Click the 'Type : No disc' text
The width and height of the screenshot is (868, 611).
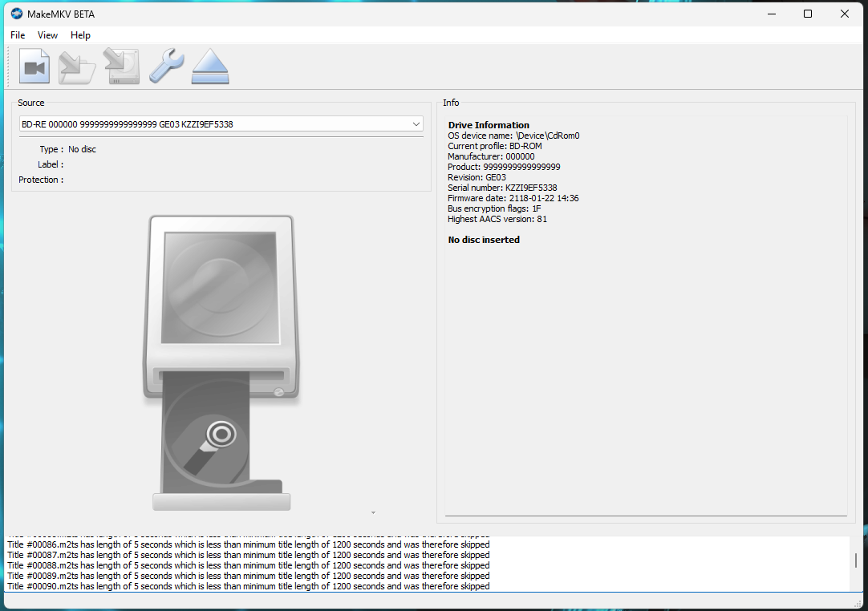pyautogui.click(x=67, y=149)
